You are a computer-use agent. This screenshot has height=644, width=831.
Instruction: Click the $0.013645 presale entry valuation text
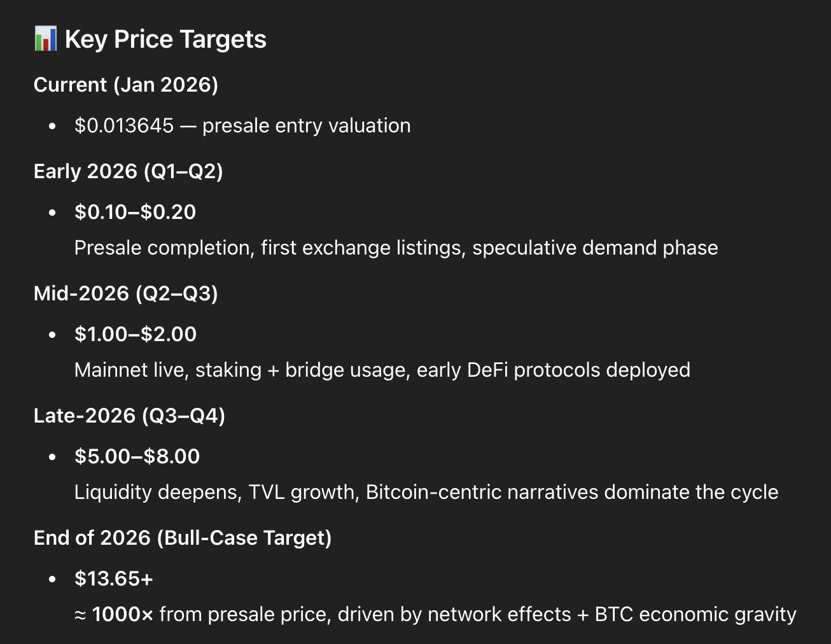pos(242,125)
